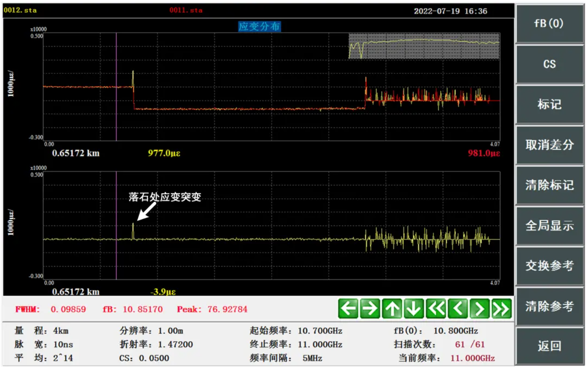Click the 0011.sta file name in red

tap(186, 10)
